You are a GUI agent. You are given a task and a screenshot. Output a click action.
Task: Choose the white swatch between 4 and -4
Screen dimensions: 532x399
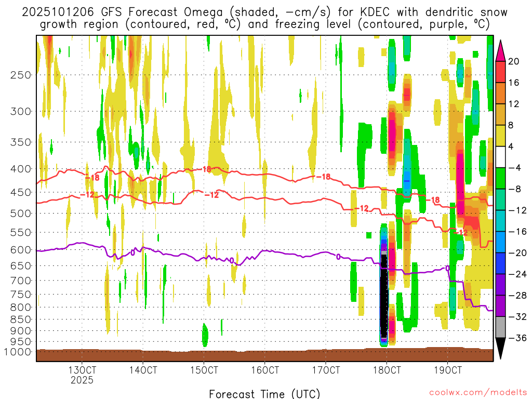pos(501,157)
